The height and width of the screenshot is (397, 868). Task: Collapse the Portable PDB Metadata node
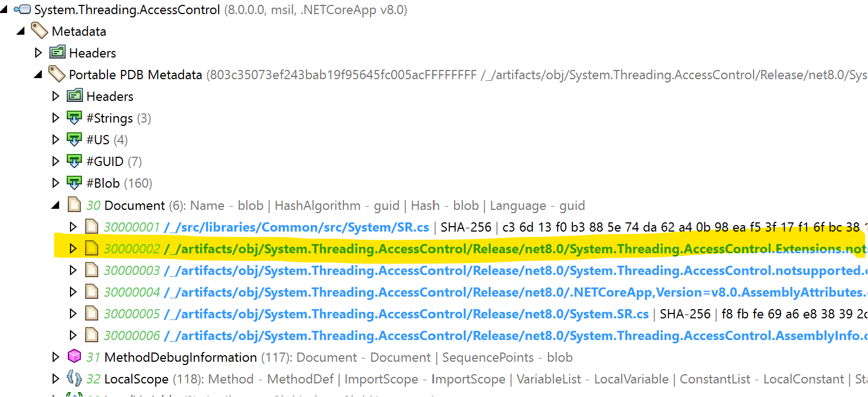coord(39,74)
